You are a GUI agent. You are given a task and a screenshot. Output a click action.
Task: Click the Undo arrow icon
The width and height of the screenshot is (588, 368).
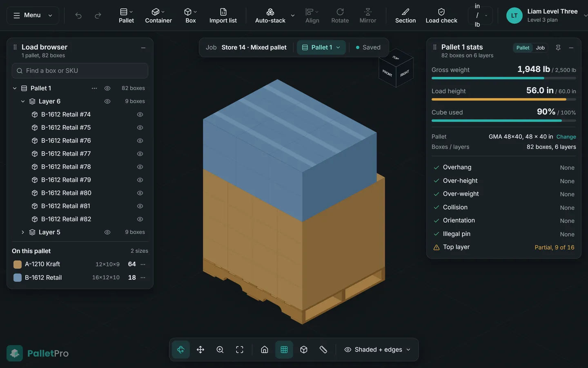pyautogui.click(x=78, y=16)
